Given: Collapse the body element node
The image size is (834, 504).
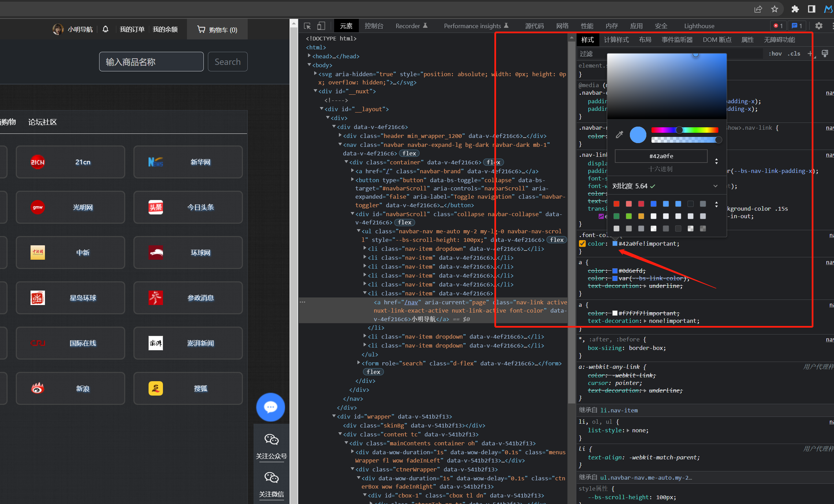Looking at the screenshot, I should click(x=309, y=65).
